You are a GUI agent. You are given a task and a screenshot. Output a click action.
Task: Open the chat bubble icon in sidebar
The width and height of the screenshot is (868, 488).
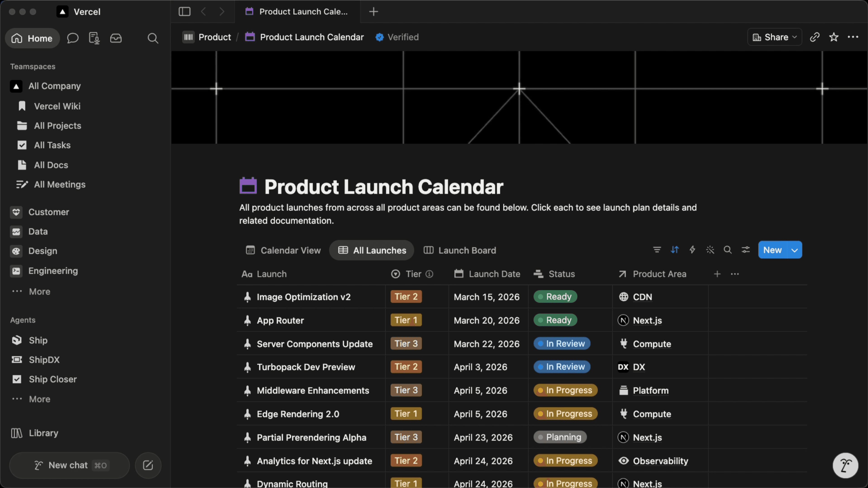[72, 38]
